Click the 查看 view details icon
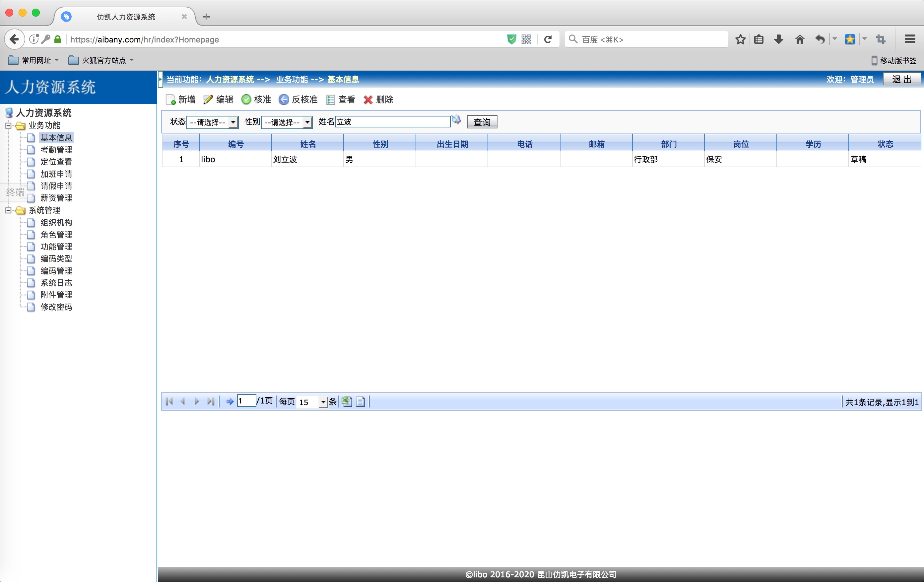 coord(330,100)
